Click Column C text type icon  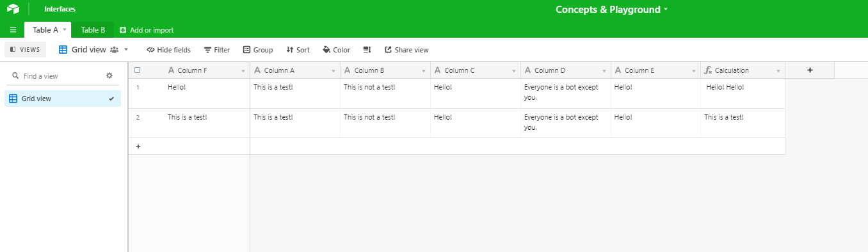click(437, 70)
